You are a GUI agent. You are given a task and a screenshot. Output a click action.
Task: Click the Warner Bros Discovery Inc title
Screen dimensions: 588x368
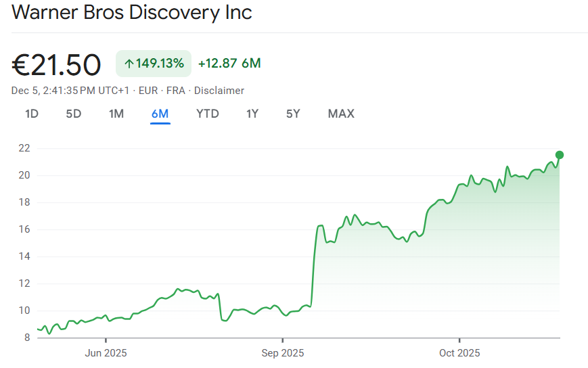[x=132, y=13]
